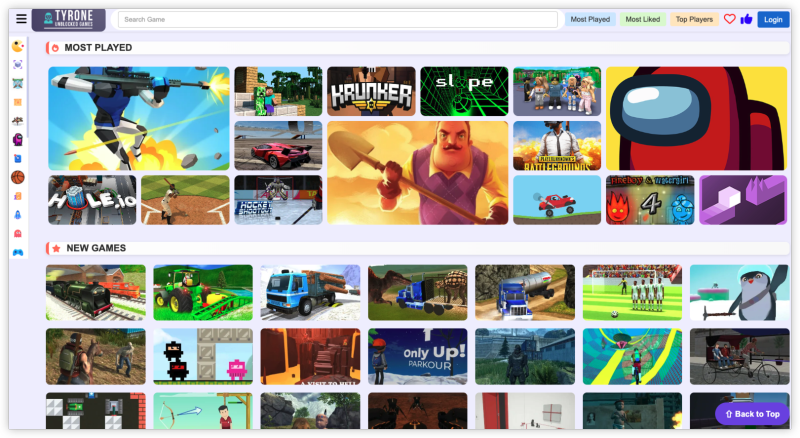Image resolution: width=800 pixels, height=438 pixels.
Task: Open the bike slide race game thumbnail
Action: point(632,356)
